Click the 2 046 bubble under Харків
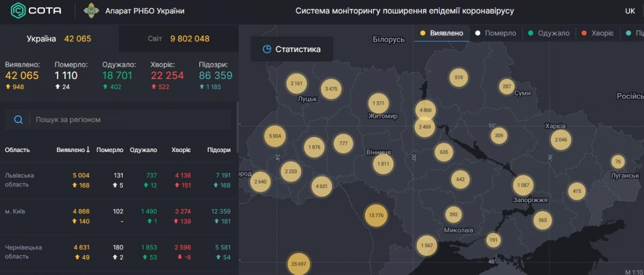This screenshot has height=275, width=644. click(560, 140)
